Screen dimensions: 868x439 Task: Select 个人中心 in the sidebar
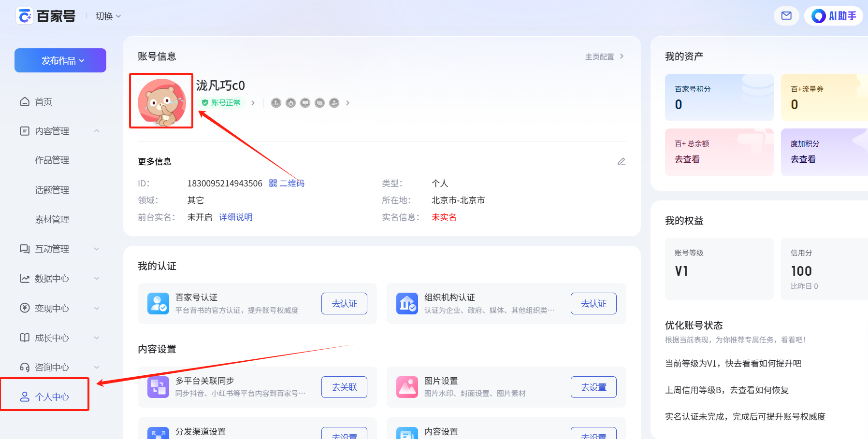(x=44, y=397)
